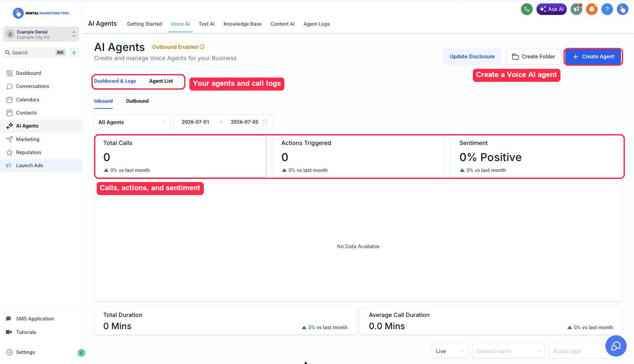Click the Conversations chat bubble icon
The height and width of the screenshot is (364, 634).
click(10, 86)
